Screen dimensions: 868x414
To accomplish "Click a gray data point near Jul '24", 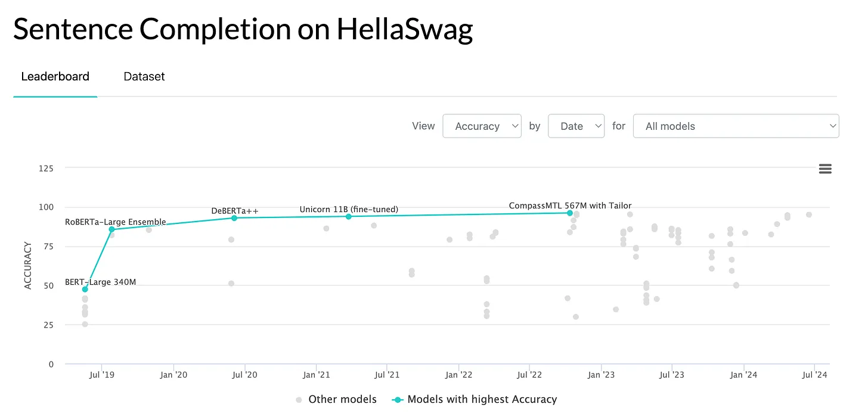I will [809, 214].
